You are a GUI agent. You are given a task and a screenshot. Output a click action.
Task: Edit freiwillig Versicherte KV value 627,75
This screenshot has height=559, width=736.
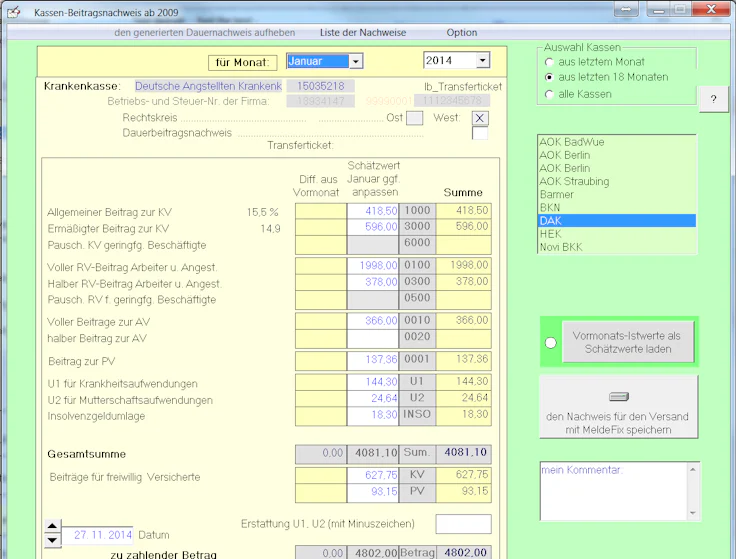point(372,475)
